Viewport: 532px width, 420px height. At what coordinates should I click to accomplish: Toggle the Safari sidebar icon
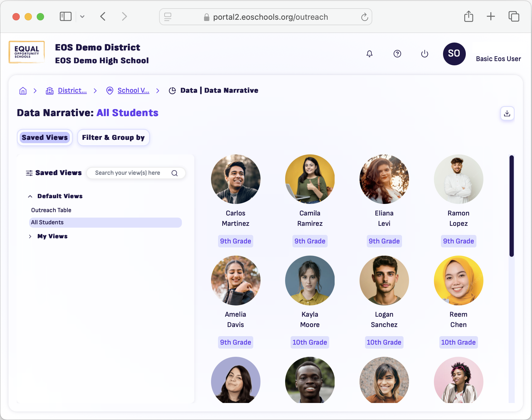point(65,16)
